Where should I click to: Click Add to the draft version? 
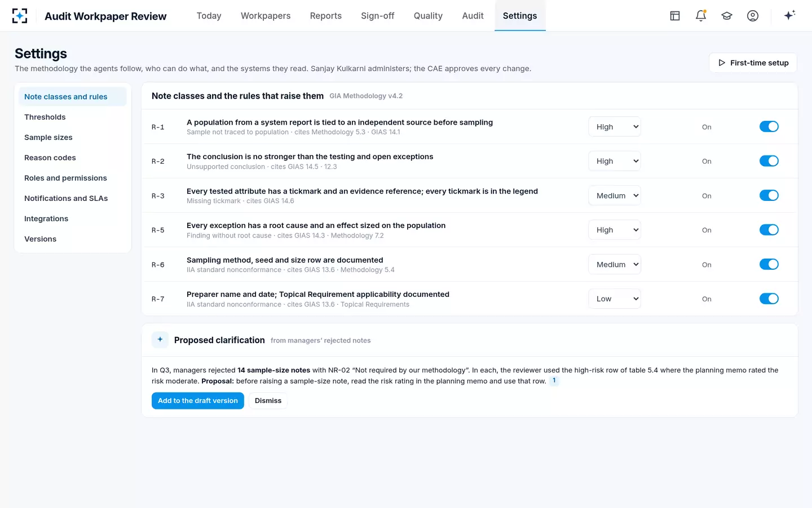click(x=198, y=401)
